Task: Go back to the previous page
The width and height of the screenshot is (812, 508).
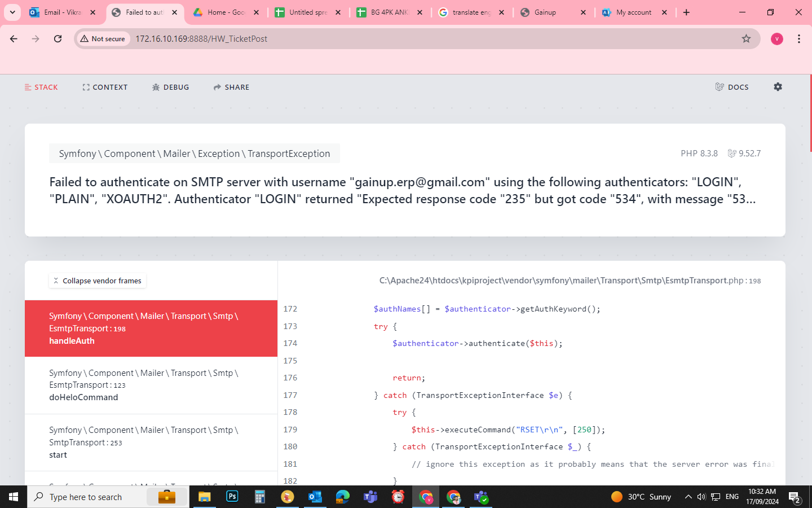Action: (x=14, y=38)
